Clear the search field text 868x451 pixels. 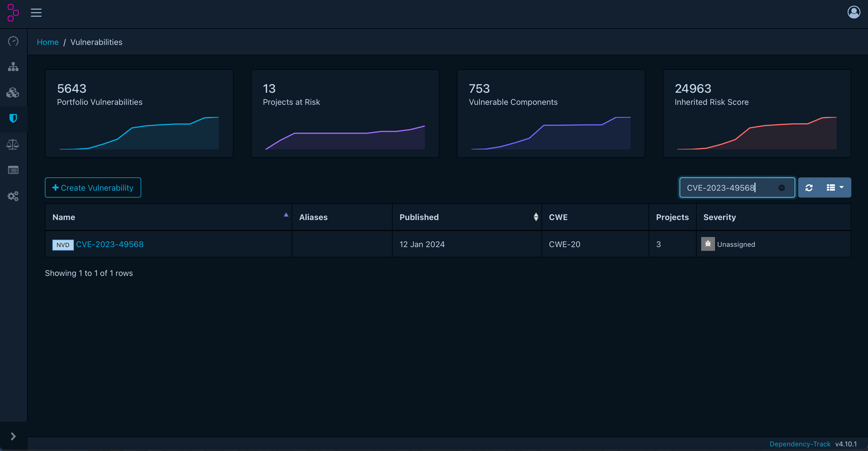[781, 188]
